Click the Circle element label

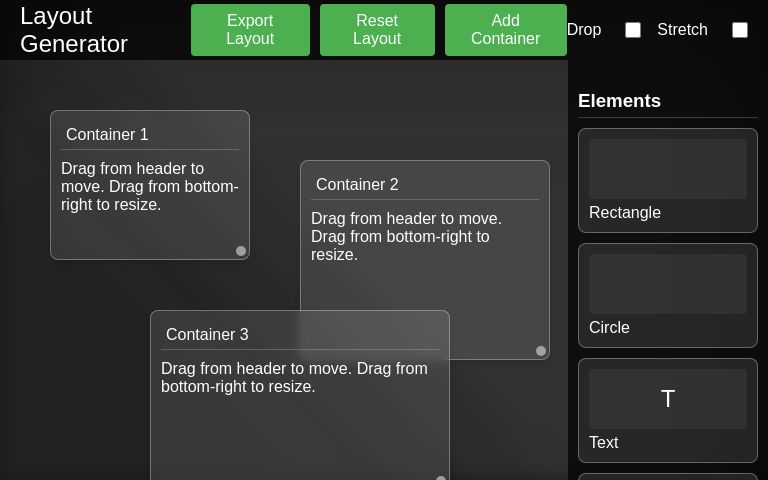pos(609,328)
